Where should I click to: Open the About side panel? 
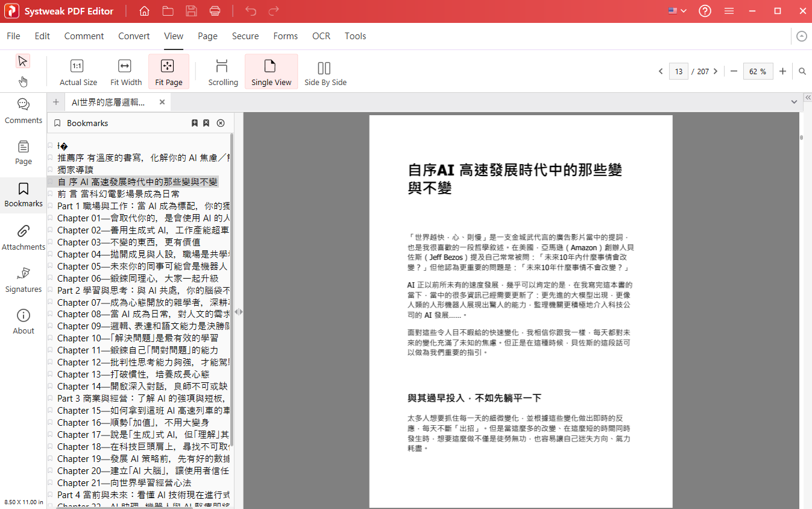24,321
